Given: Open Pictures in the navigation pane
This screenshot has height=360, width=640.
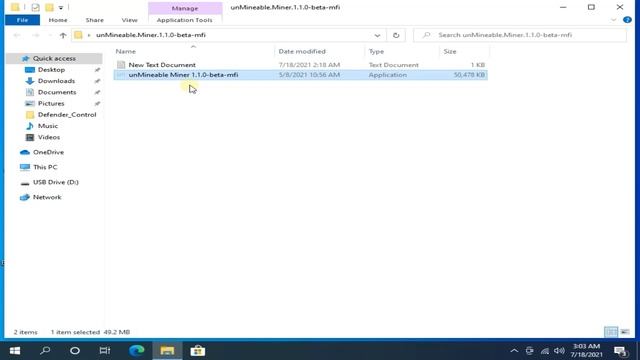Looking at the screenshot, I should (x=51, y=104).
